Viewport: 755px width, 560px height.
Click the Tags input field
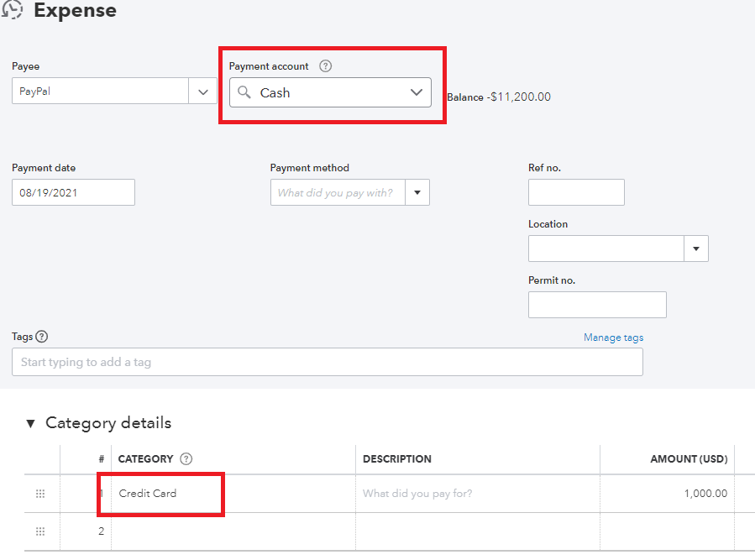(x=327, y=363)
